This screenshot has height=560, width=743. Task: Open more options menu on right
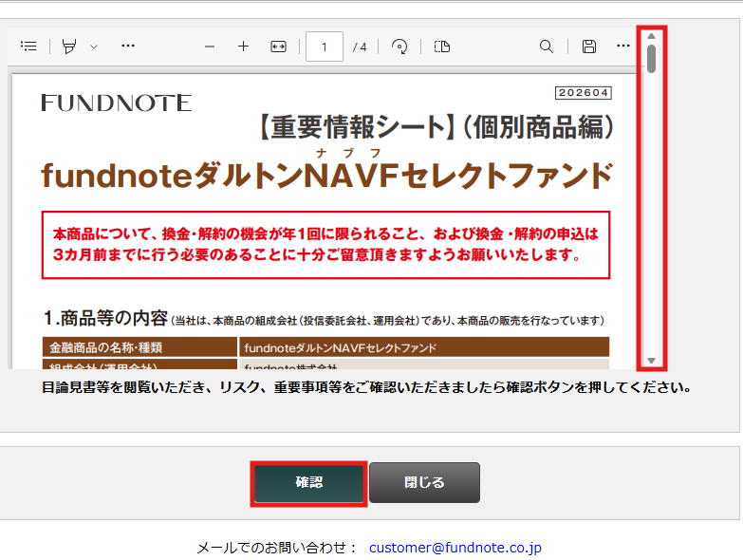point(623,47)
